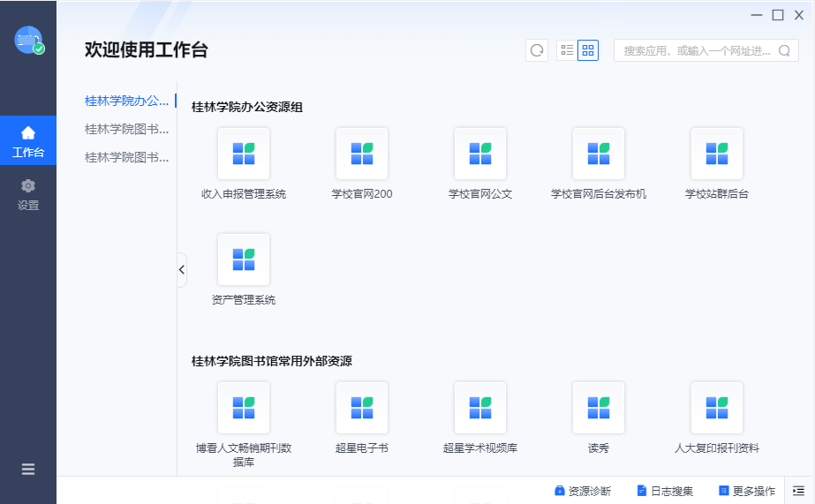The width and height of the screenshot is (815, 504).
Task: Switch to grid view layout
Action: [588, 50]
